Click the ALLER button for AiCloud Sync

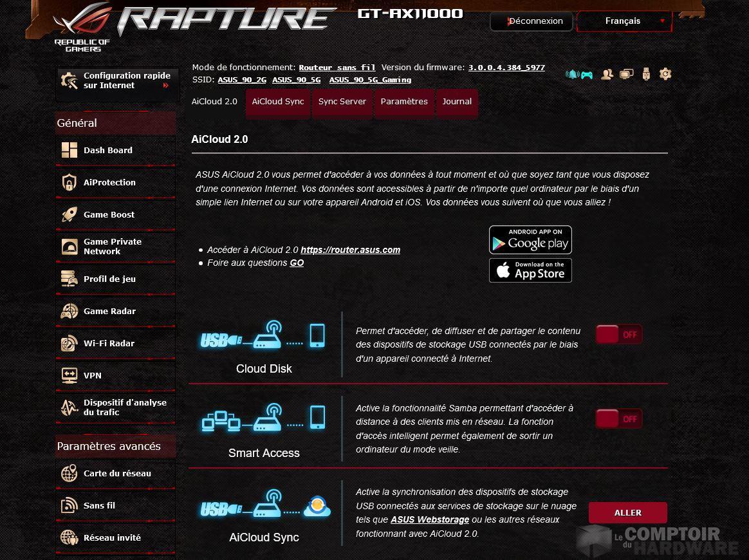pos(627,513)
